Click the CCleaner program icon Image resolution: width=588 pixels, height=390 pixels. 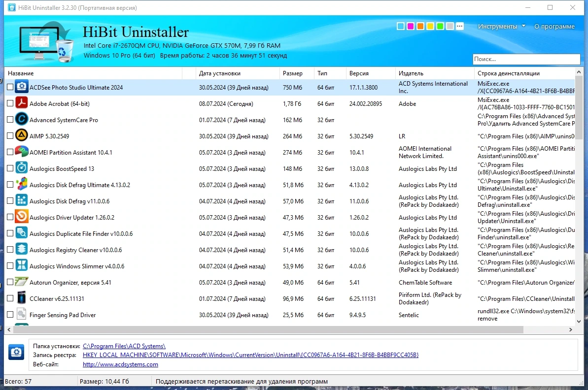click(21, 298)
